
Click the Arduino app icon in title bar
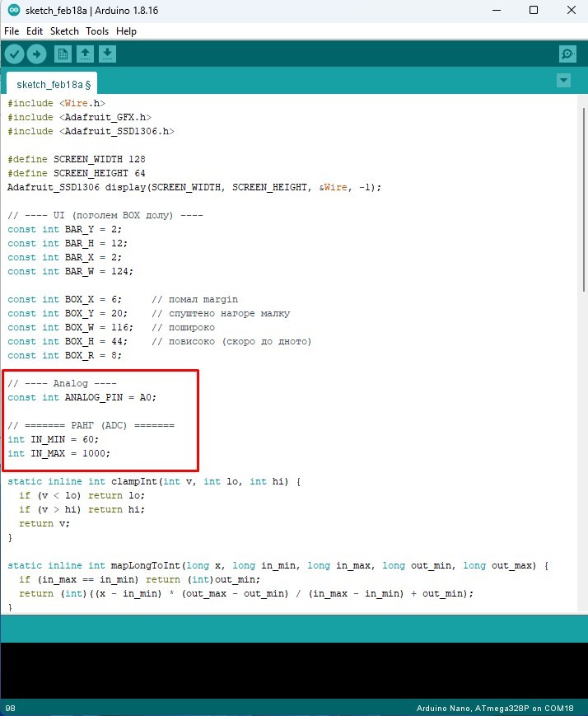click(9, 10)
